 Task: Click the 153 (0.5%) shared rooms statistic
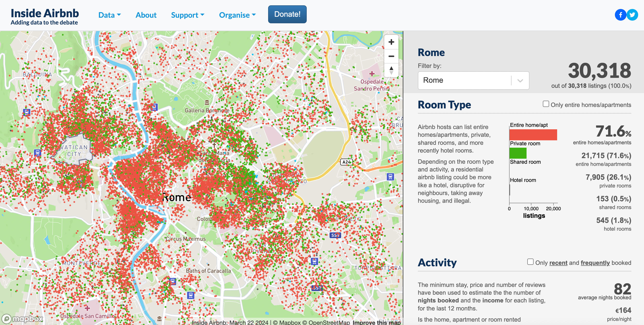[x=613, y=199]
